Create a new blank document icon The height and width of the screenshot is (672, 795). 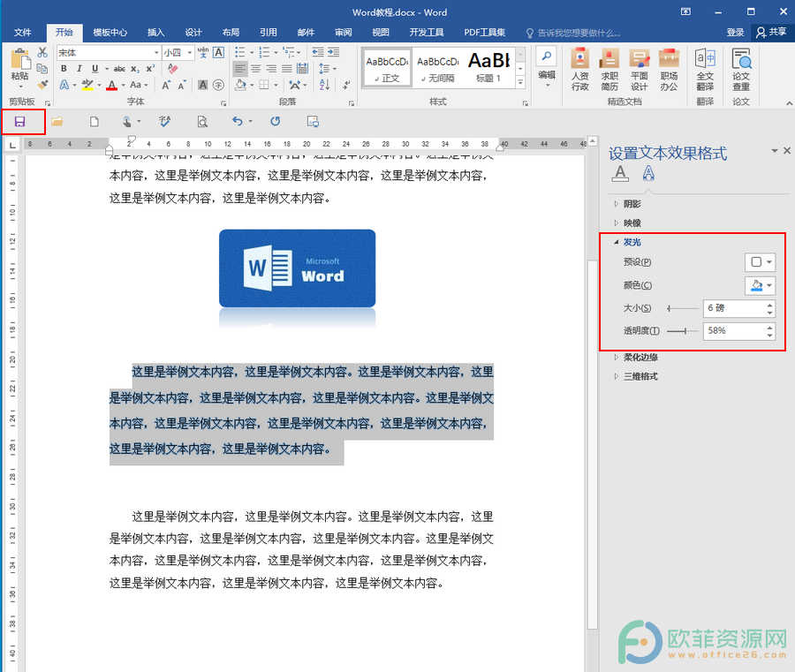pyautogui.click(x=94, y=122)
